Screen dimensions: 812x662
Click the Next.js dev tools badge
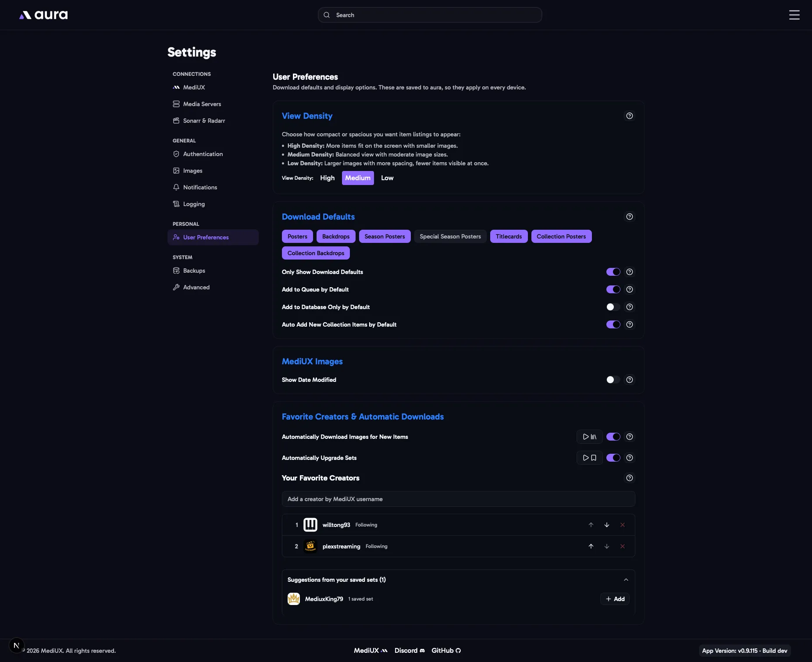[17, 645]
